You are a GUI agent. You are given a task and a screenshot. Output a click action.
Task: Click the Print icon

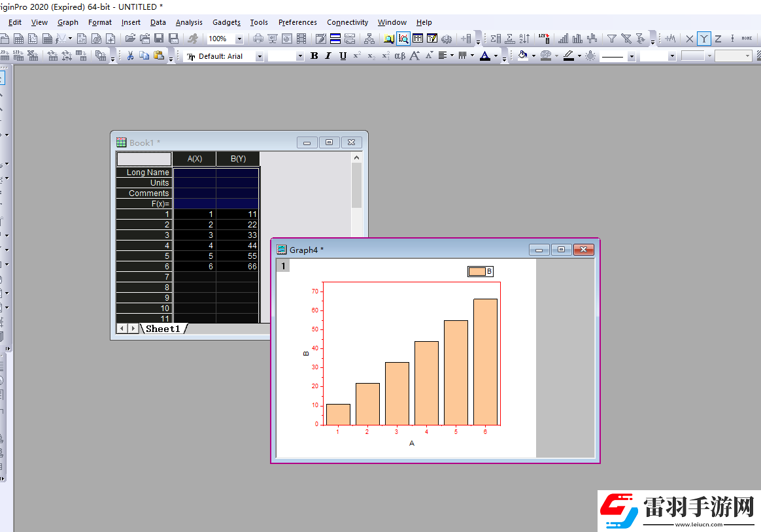258,39
